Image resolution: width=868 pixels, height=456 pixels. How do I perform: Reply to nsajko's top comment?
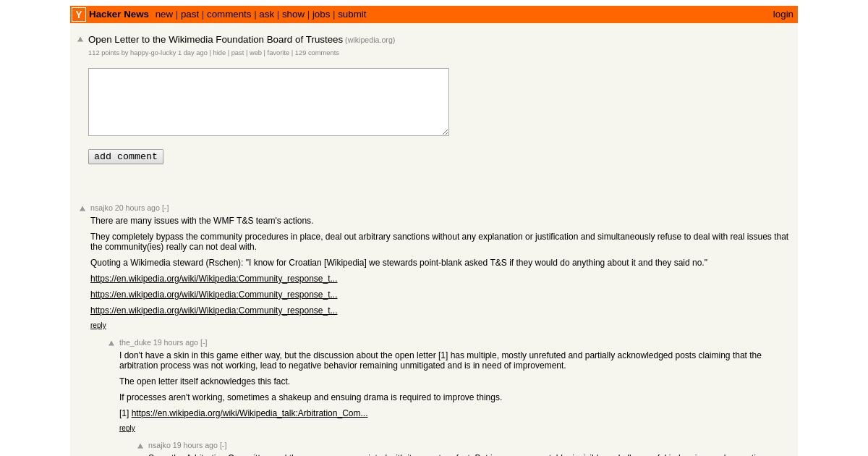coord(98,326)
